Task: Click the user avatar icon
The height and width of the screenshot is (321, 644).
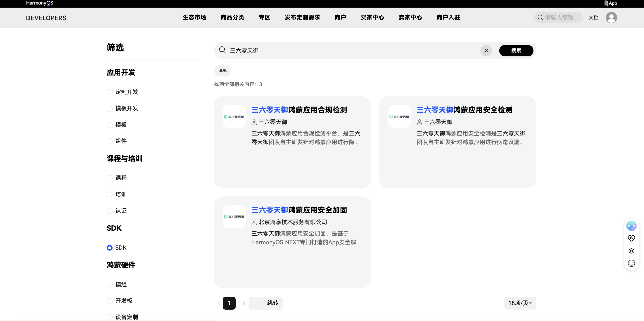Action: (611, 17)
